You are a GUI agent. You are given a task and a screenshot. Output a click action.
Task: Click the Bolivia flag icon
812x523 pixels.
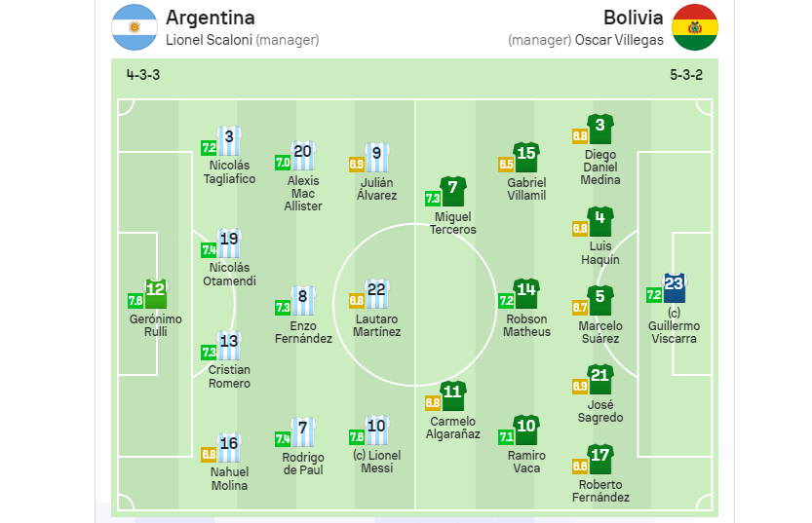click(x=695, y=27)
